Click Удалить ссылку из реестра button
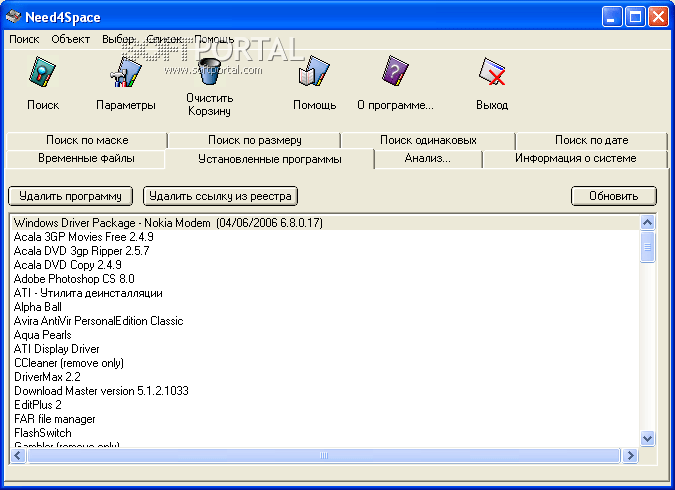 pos(220,196)
